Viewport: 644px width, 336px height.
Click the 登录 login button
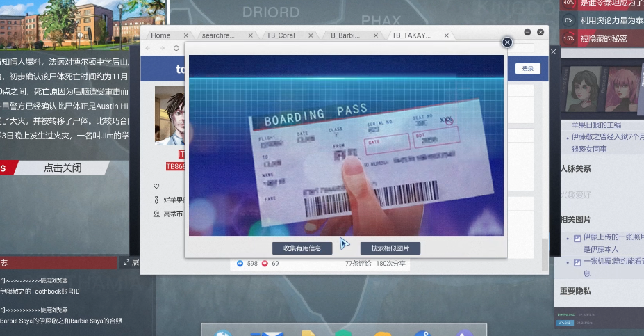click(527, 69)
